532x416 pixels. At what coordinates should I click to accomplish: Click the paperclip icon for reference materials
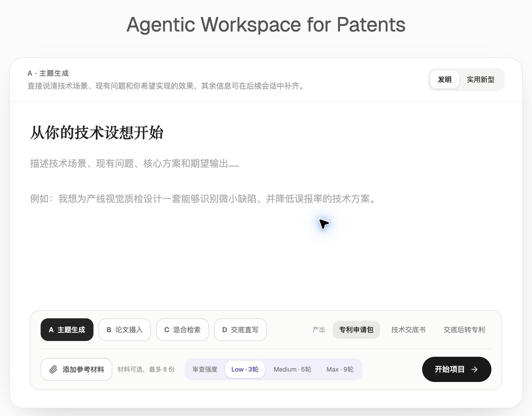(53, 369)
